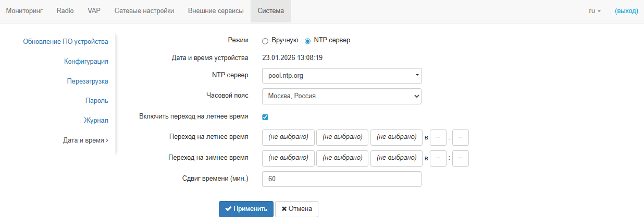Select the NTP server radio option
Image resolution: width=644 pixels, height=224 pixels.
click(307, 41)
